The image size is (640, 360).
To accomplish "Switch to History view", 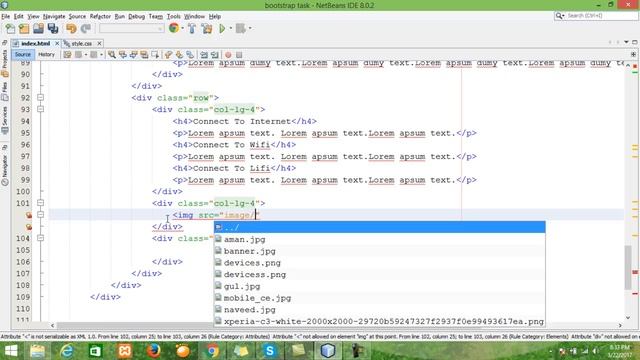I will [46, 55].
